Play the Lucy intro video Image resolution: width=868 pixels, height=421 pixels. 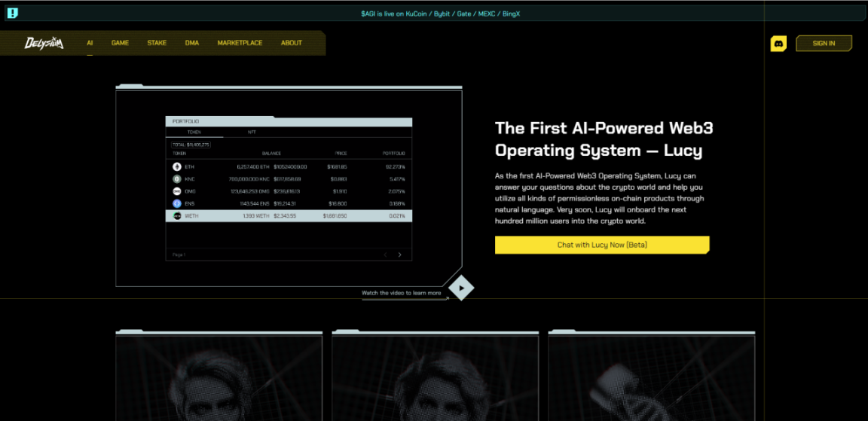point(461,288)
